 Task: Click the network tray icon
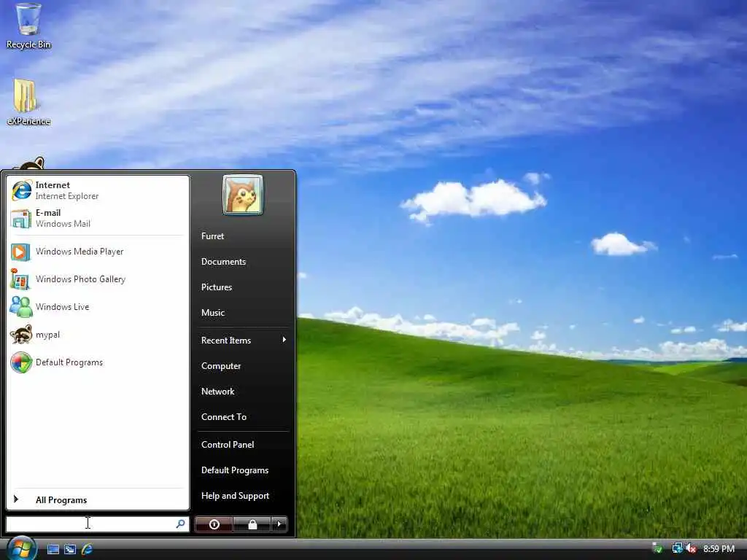point(676,548)
